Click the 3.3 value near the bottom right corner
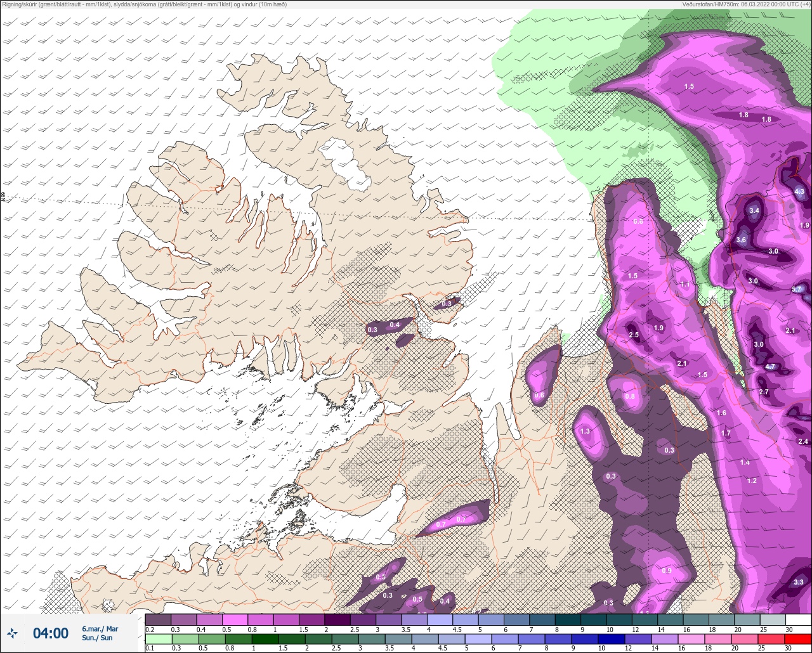The width and height of the screenshot is (812, 653). tap(799, 582)
